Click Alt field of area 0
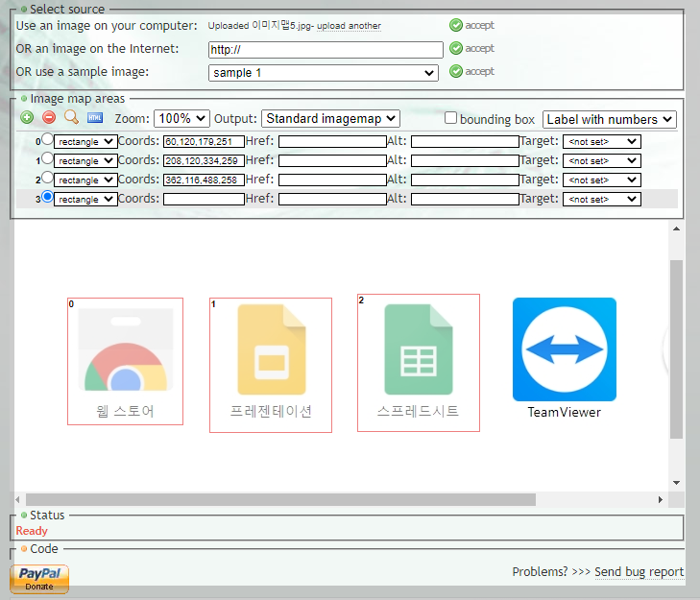The height and width of the screenshot is (600, 700). [465, 141]
